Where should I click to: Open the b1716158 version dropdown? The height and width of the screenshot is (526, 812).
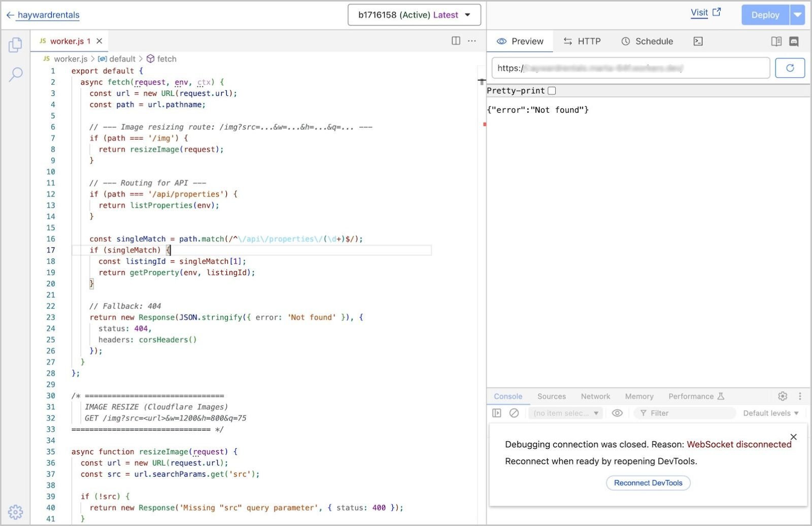[414, 15]
